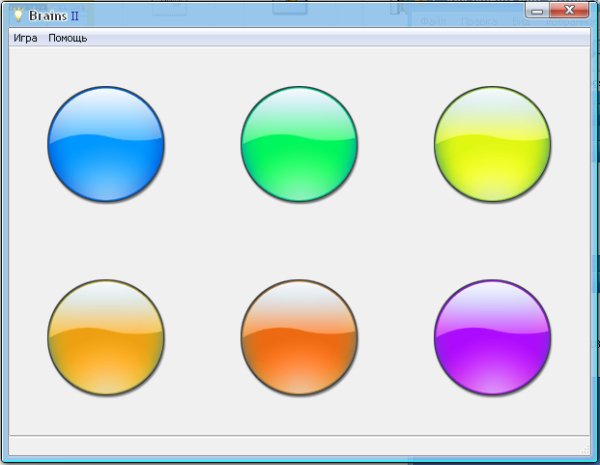Click the blue glossy ball
Screen dimensions: 600x465
[x=106, y=145]
